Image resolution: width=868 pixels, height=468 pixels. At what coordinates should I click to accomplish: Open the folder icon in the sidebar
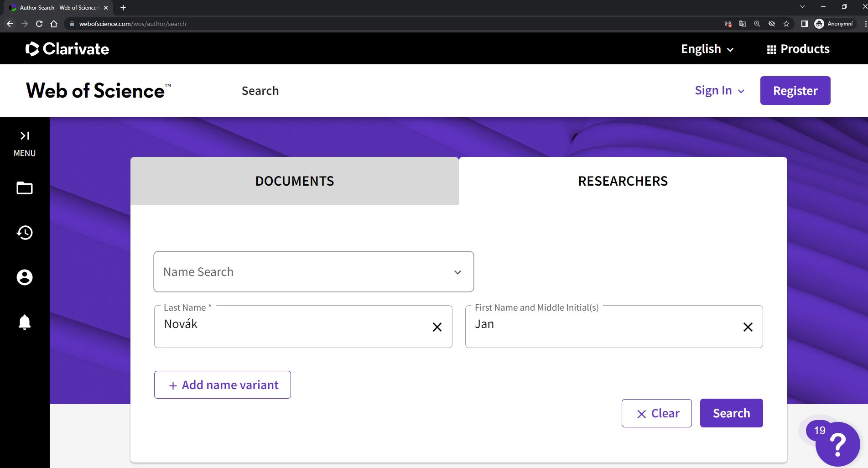tap(25, 188)
